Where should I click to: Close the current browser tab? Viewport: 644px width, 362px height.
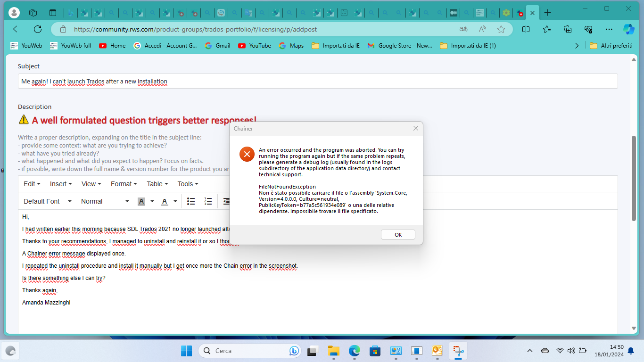532,13
